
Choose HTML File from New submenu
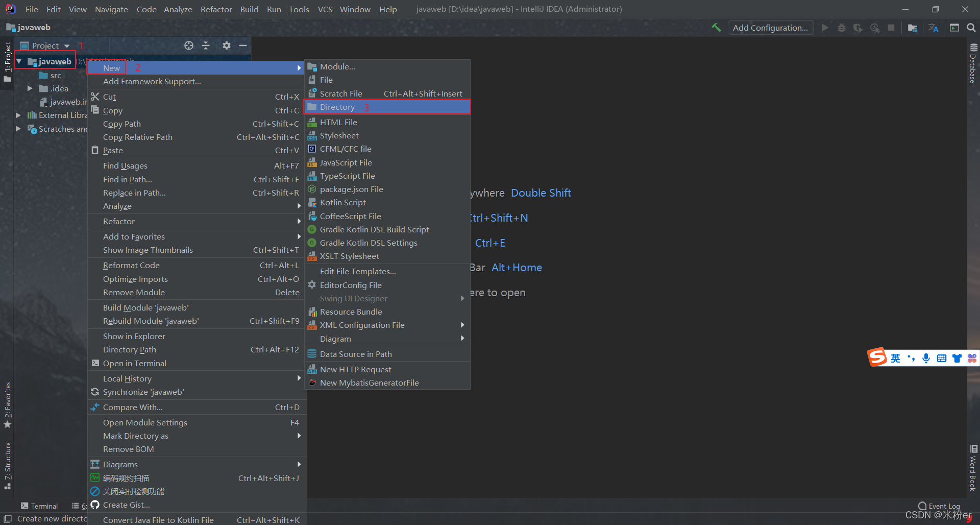[x=387, y=122]
